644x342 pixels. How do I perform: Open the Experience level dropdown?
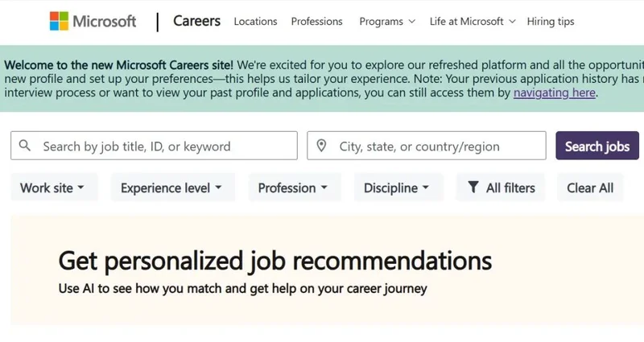pos(171,187)
